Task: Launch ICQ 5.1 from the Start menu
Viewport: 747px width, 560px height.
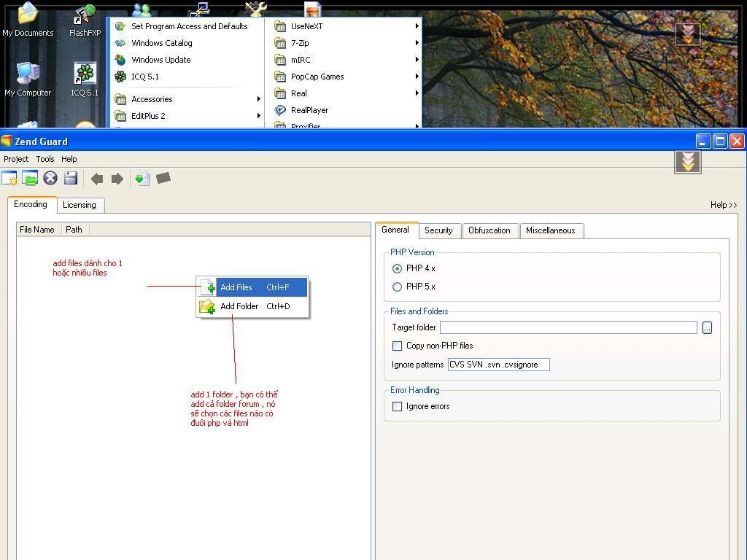Action: click(187, 76)
